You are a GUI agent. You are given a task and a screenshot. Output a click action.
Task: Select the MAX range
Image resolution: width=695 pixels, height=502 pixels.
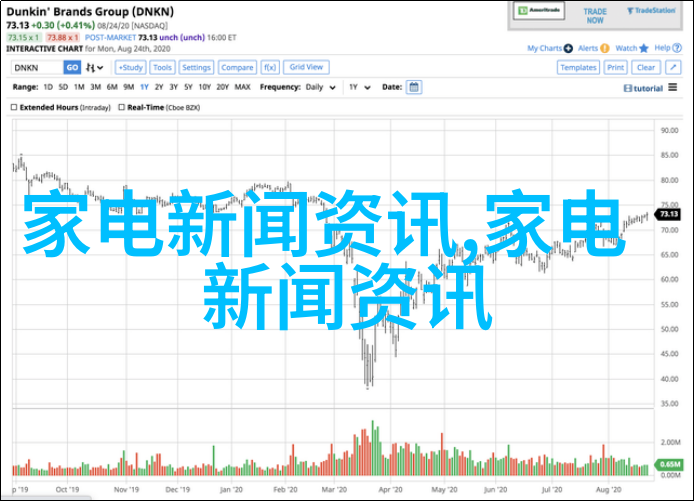[242, 87]
